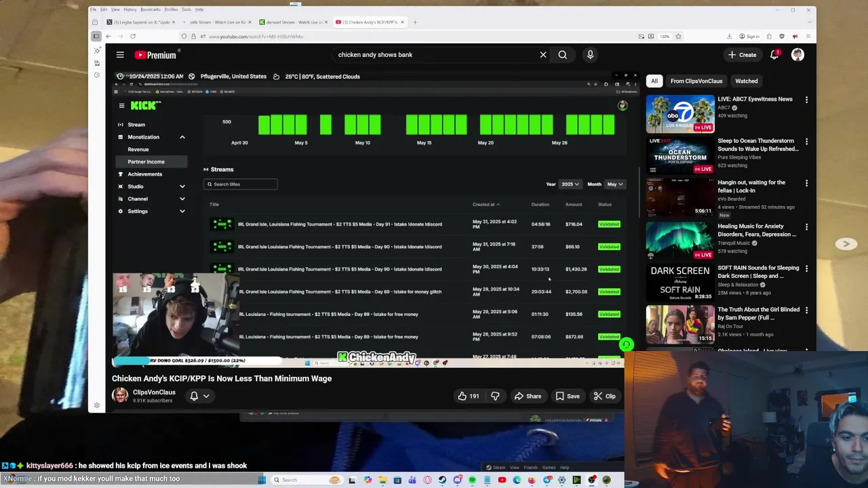Screen dimensions: 868x488
Task: Make a clip with the Clip button
Action: (604, 396)
